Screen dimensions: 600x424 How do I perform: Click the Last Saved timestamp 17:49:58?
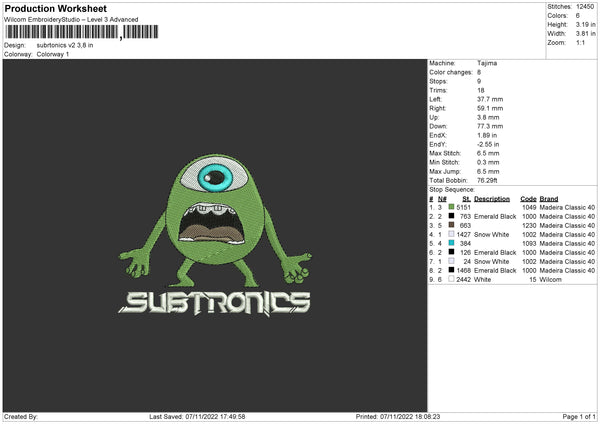pyautogui.click(x=233, y=417)
